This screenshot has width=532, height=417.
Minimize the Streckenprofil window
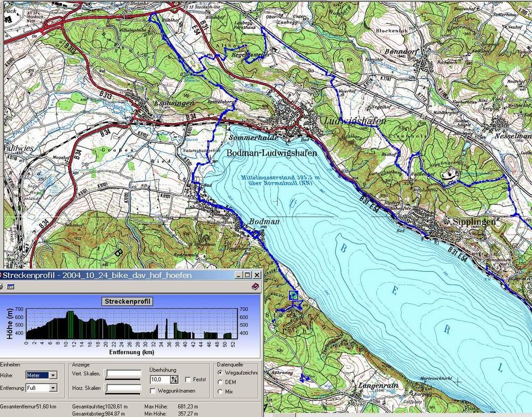(239, 275)
